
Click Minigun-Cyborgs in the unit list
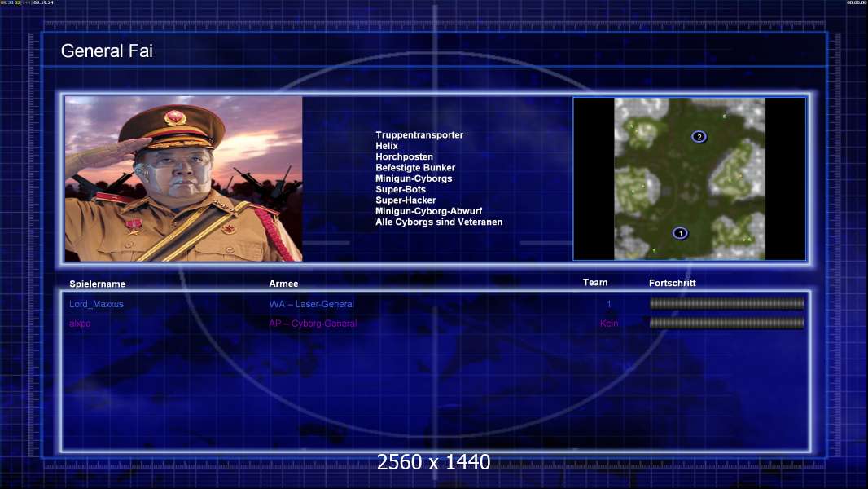[x=414, y=178]
